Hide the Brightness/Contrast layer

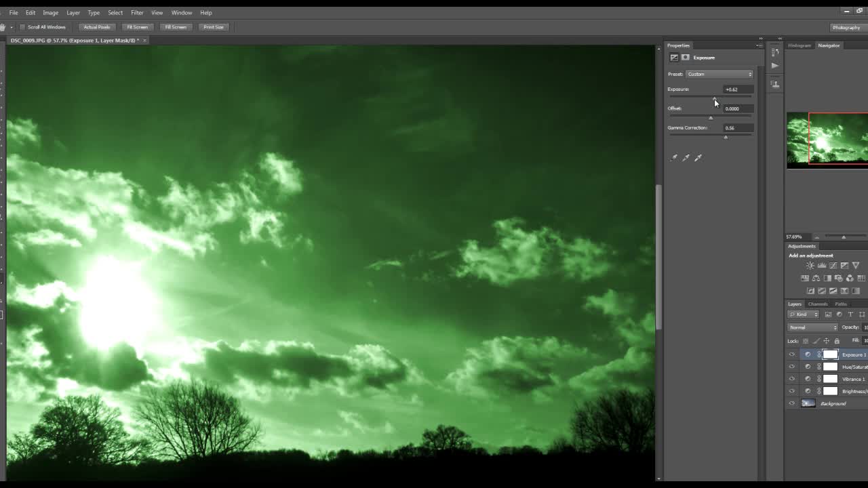click(x=791, y=391)
